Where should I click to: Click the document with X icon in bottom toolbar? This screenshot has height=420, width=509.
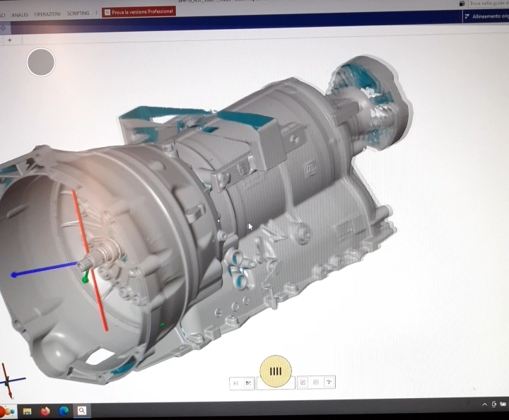point(316,382)
